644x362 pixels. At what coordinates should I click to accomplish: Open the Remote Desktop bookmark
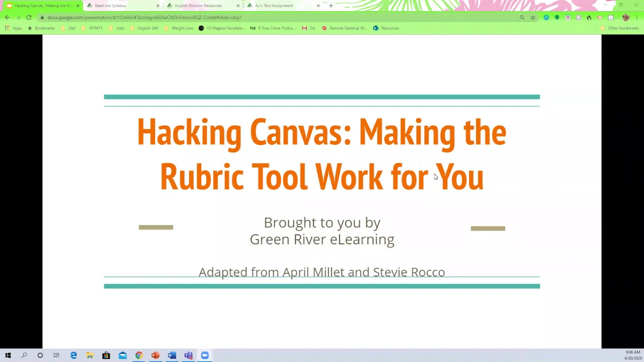point(345,28)
